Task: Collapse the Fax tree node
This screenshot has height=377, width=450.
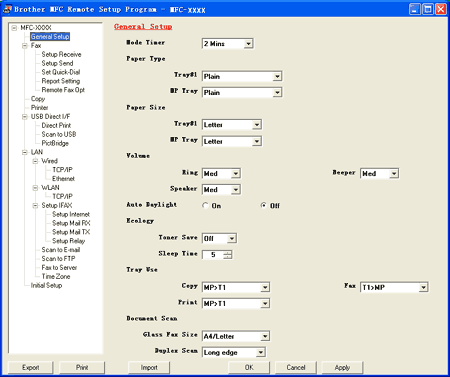Action: [x=24, y=46]
